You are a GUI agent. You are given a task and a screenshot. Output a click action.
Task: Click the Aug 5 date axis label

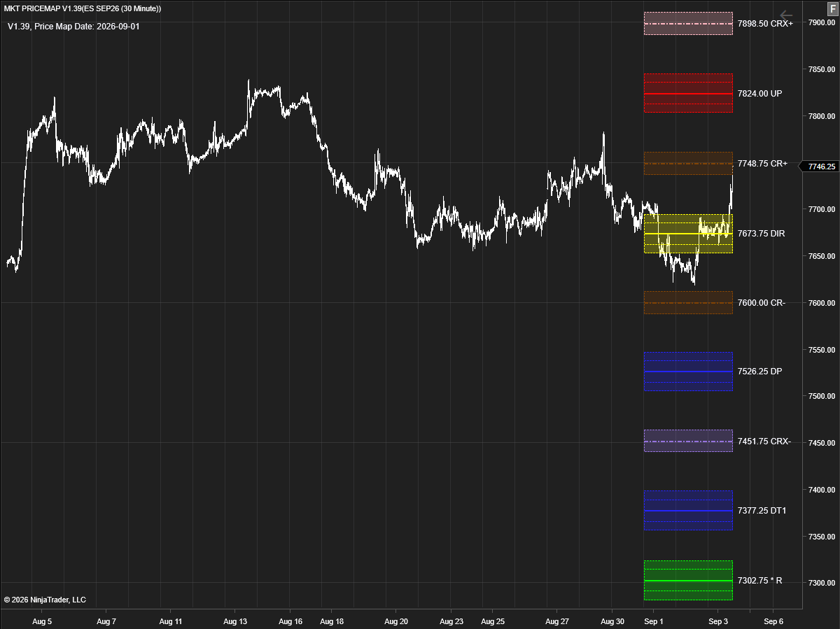(42, 621)
